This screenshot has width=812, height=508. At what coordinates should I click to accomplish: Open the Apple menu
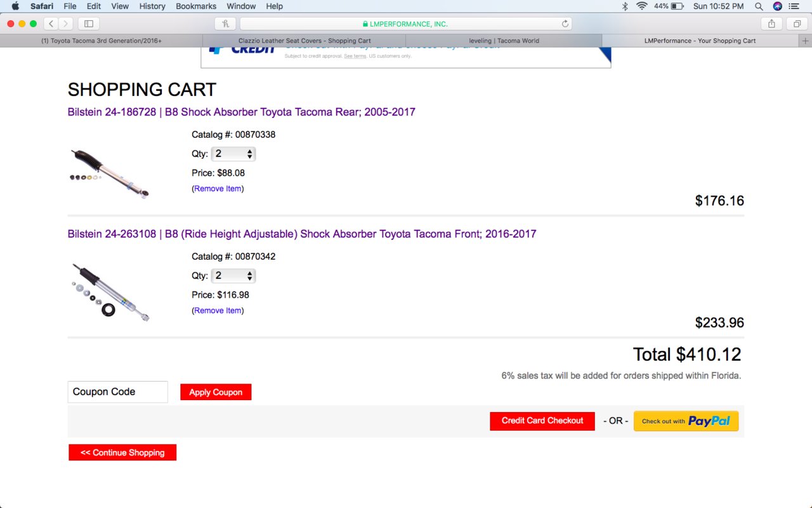click(15, 6)
